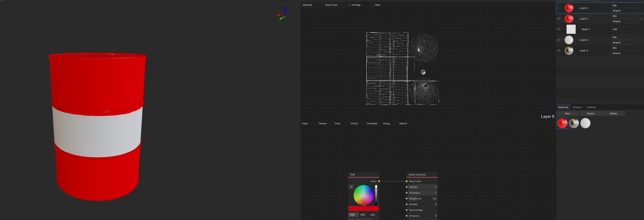The width and height of the screenshot is (644, 220).
Task: Click the green Normal Map socket
Action: tap(407, 210)
